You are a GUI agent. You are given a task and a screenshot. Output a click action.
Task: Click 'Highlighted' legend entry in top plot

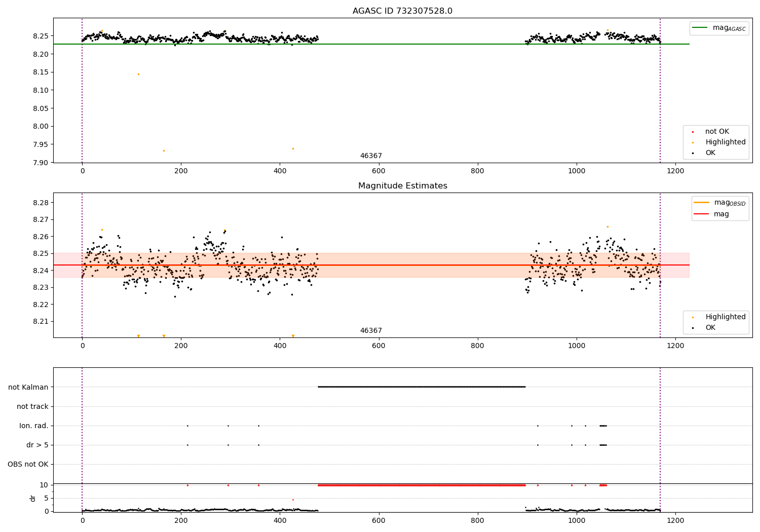[x=719, y=142]
